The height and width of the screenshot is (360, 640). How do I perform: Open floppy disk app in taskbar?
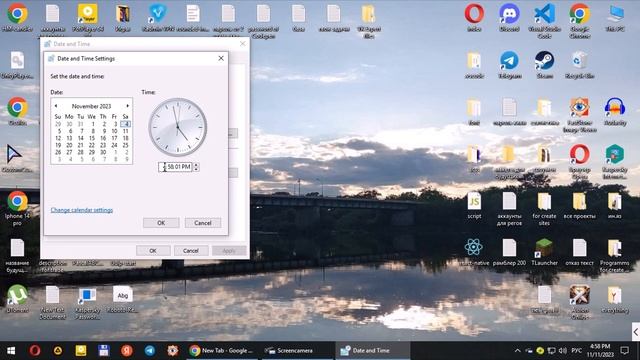click(x=104, y=351)
